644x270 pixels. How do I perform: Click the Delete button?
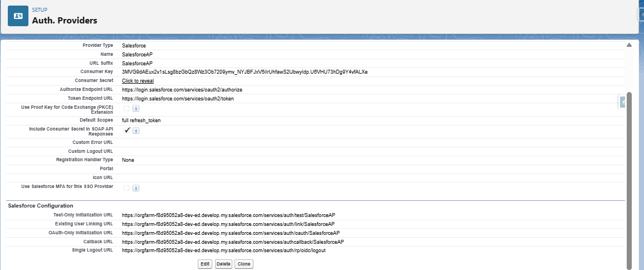(223, 264)
